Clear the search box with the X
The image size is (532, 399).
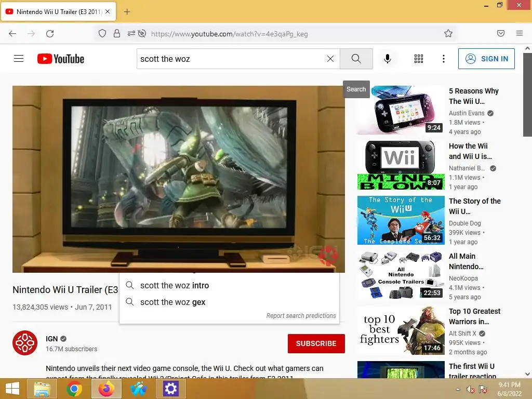click(x=330, y=59)
